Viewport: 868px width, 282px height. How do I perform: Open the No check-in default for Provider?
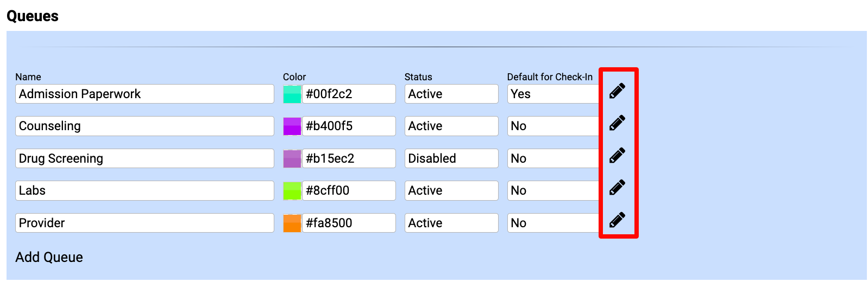tap(553, 223)
